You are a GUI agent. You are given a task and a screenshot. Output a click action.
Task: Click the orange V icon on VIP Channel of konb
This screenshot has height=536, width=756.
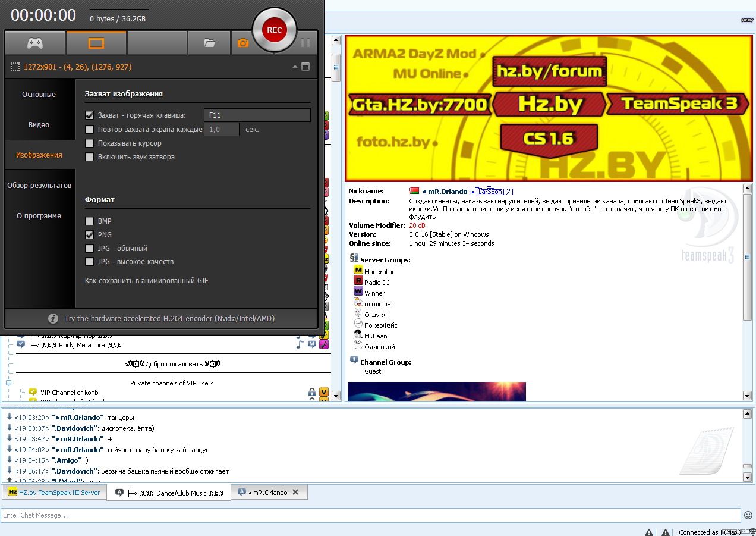(324, 393)
